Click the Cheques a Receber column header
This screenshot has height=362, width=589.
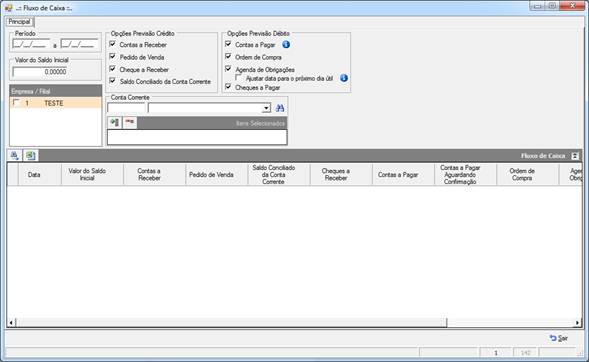coord(341,175)
